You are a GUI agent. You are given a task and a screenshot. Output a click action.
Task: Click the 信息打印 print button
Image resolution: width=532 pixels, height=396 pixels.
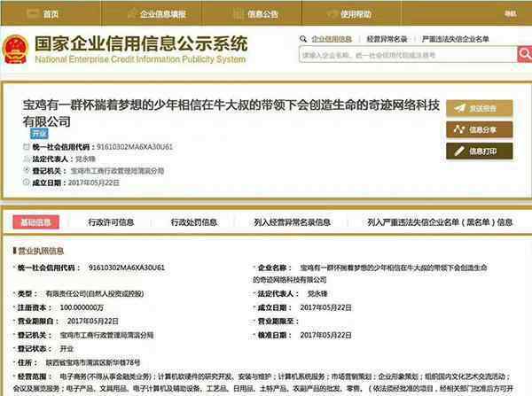(x=479, y=151)
